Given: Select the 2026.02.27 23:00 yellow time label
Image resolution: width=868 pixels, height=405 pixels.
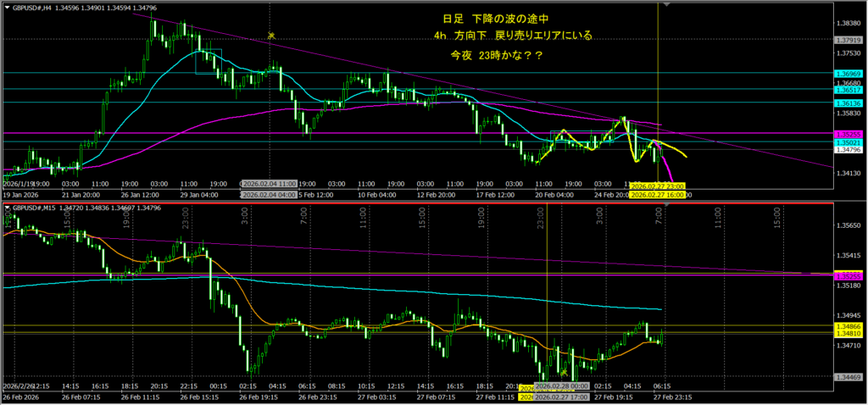Looking at the screenshot, I should click(x=658, y=186).
